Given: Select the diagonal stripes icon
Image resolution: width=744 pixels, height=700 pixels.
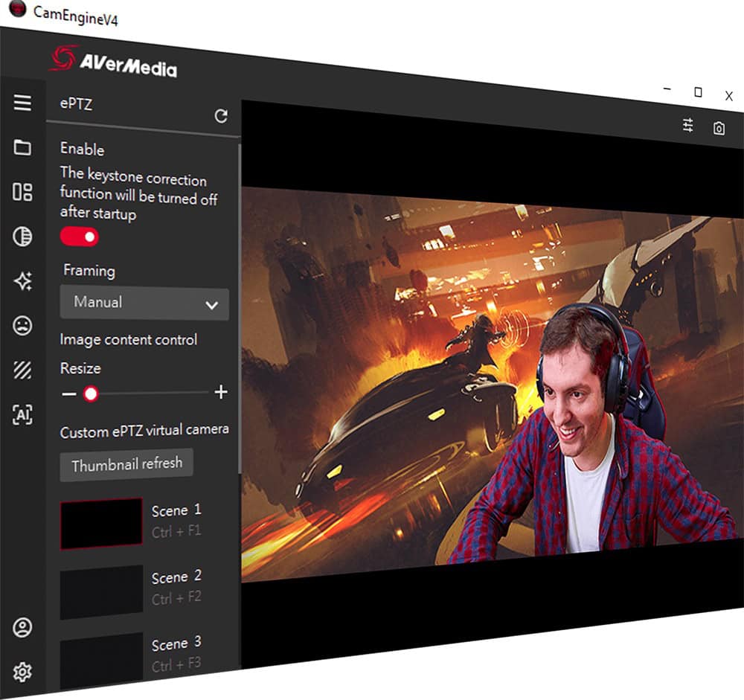Looking at the screenshot, I should tap(22, 370).
